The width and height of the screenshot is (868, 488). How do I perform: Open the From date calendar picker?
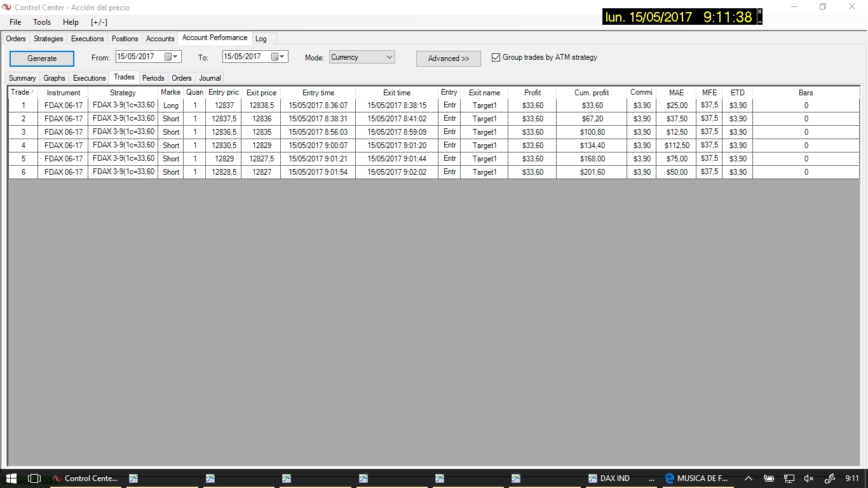(168, 57)
